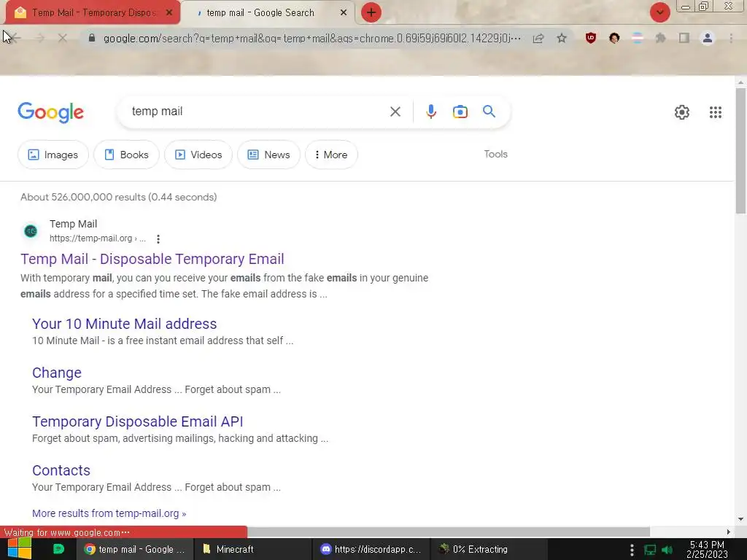The width and height of the screenshot is (747, 560).
Task: Open the Your 10 Minute Mail address link
Action: [124, 324]
